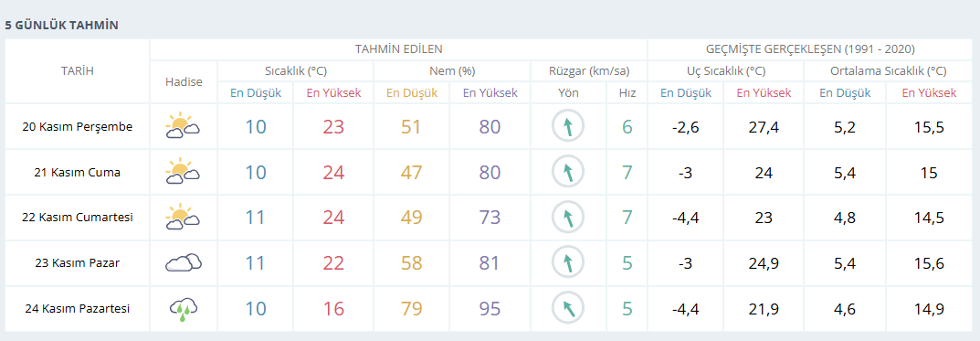980x341 pixels.
Task: Click the partly sunny icon for 20 Kasım Perşembe
Action: tap(183, 126)
